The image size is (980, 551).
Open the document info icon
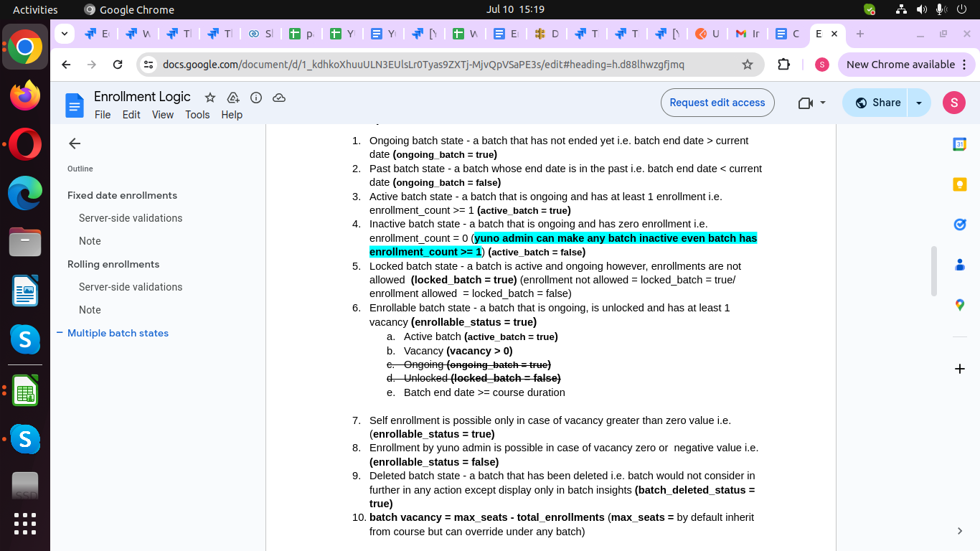click(256, 98)
